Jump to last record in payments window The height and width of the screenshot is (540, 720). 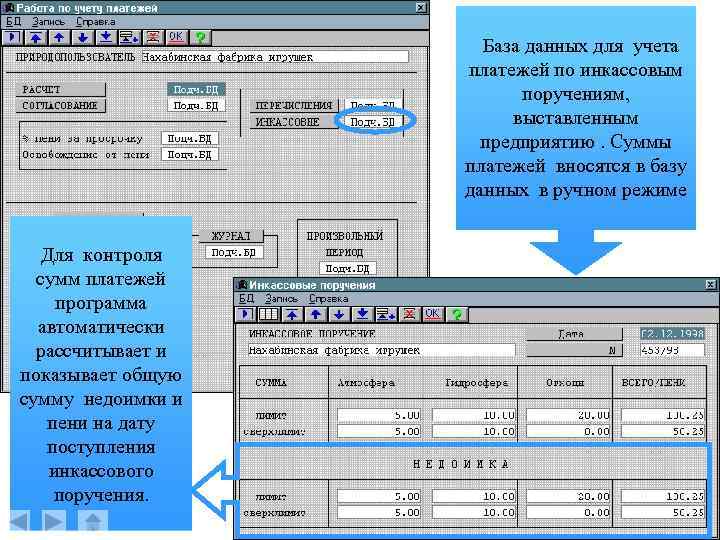(107, 38)
